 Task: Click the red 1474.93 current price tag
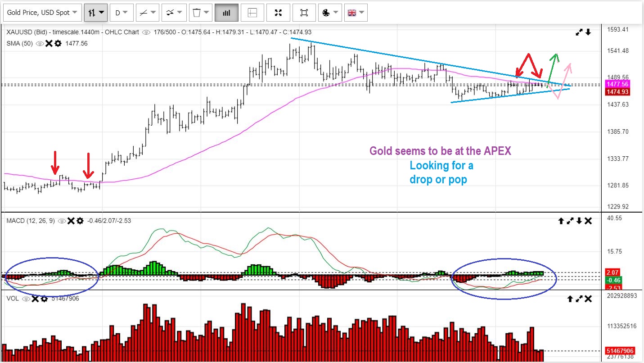coord(617,92)
